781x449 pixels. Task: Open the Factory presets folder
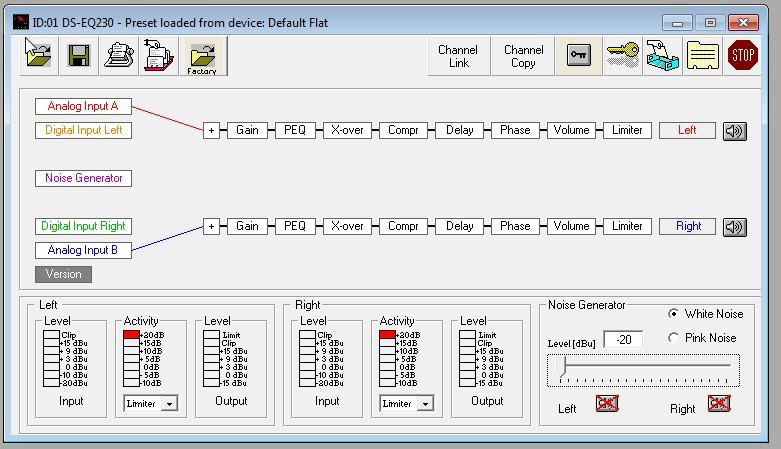pyautogui.click(x=202, y=56)
